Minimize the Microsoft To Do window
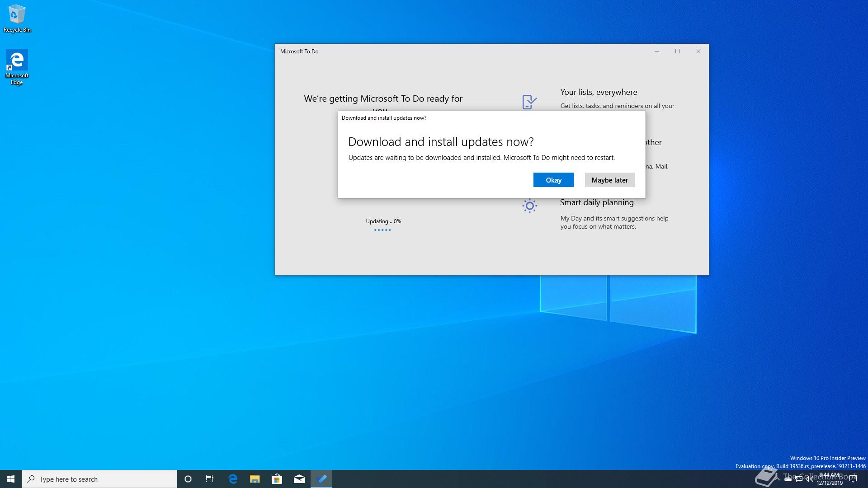Viewport: 868px width, 488px height. [x=657, y=51]
